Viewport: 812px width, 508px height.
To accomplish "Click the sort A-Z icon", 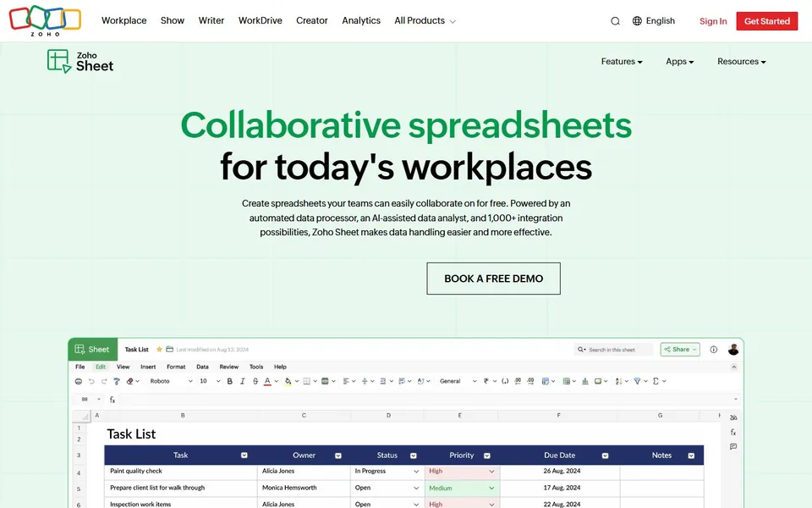I will click(618, 381).
